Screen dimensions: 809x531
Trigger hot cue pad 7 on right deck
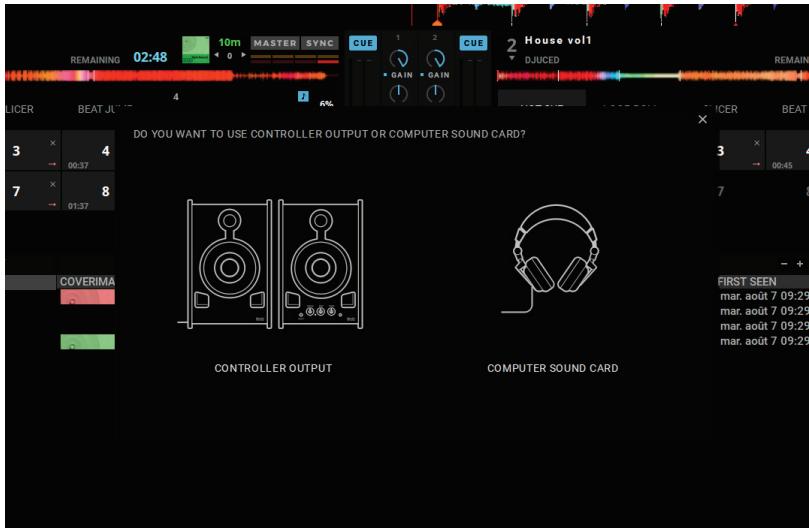tap(721, 191)
